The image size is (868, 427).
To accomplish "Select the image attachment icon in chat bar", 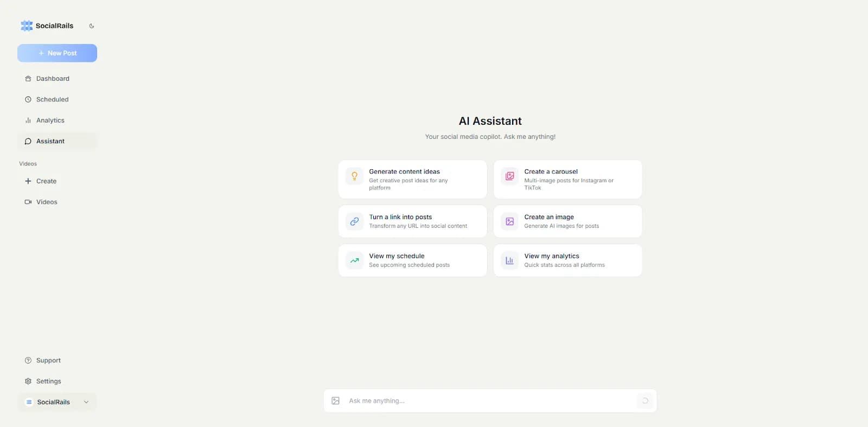I will point(336,400).
